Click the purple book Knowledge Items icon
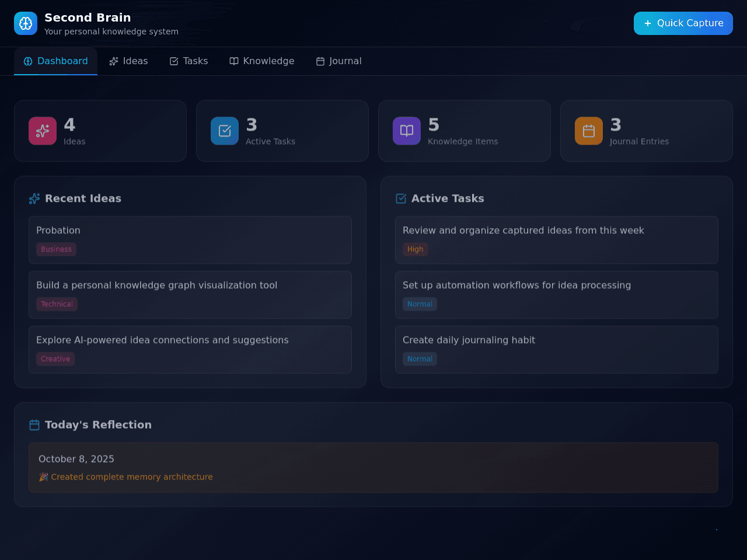 point(407,131)
